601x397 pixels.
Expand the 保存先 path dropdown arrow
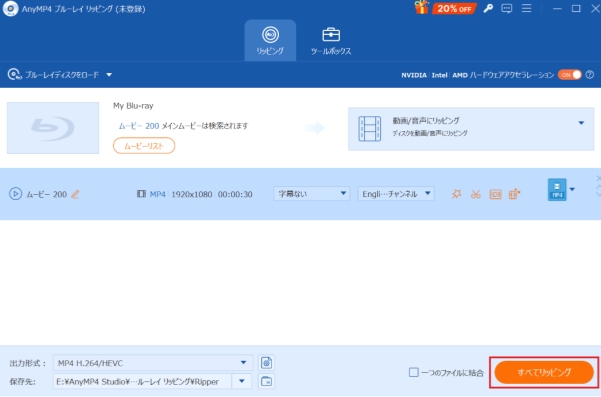242,381
